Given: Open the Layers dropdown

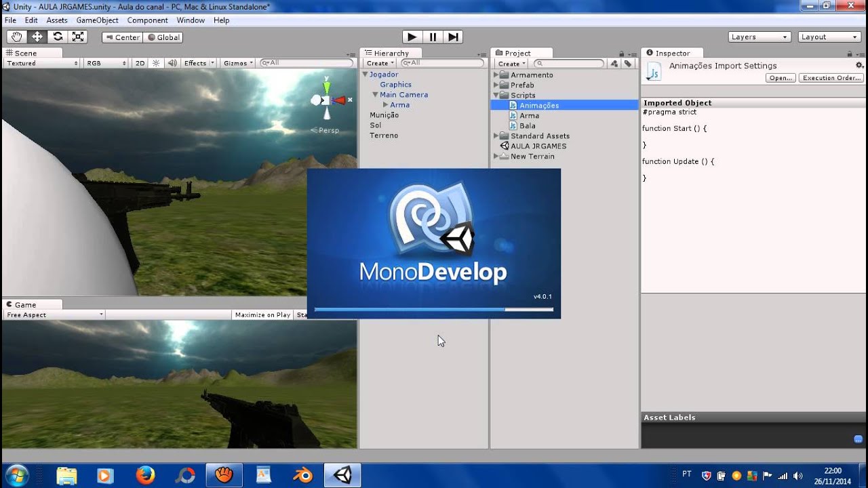Looking at the screenshot, I should coord(759,37).
